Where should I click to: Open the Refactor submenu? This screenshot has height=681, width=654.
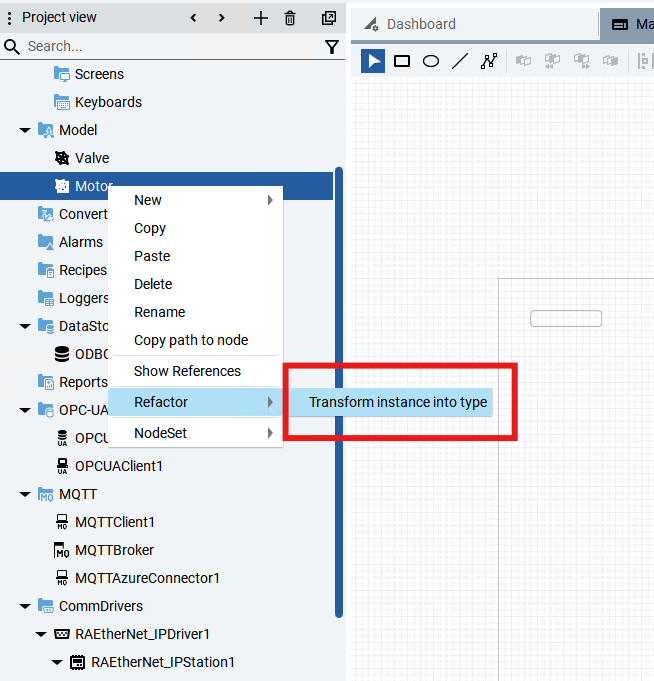(x=195, y=402)
